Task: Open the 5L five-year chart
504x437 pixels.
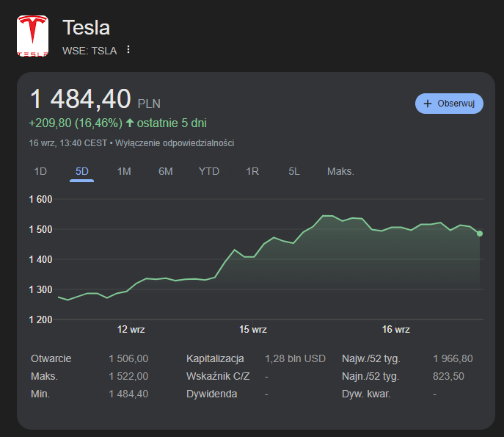Action: point(294,171)
